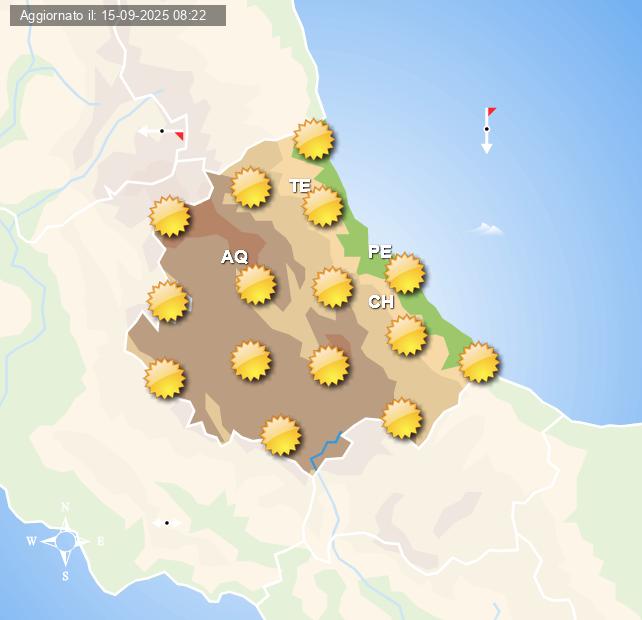Select the PE province label
This screenshot has height=620, width=642.
[x=380, y=251]
